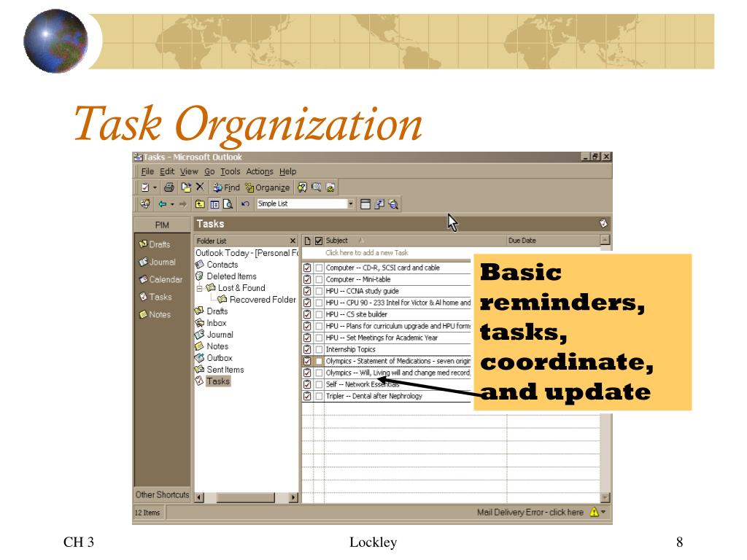Check complete box for HPU -- CS site builder
747x560 pixels.
pyautogui.click(x=319, y=314)
